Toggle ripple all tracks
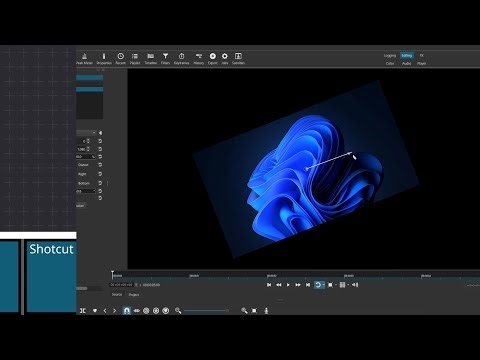 156,311
